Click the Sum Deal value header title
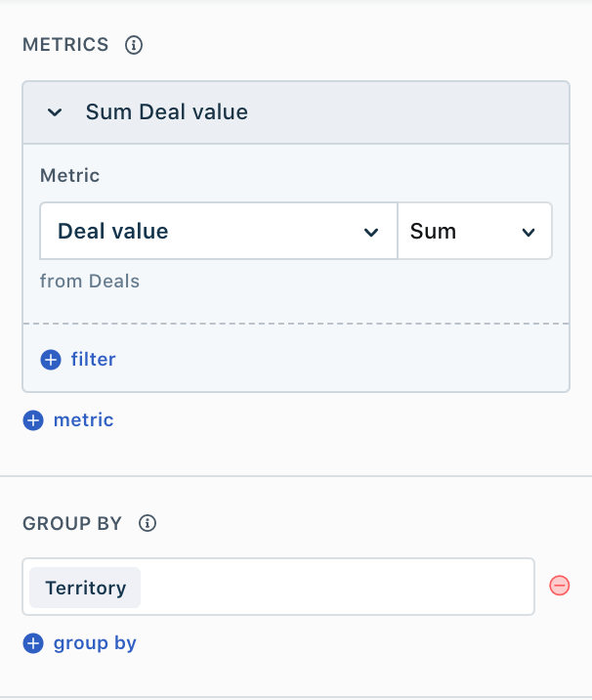592x700 pixels. (x=167, y=112)
